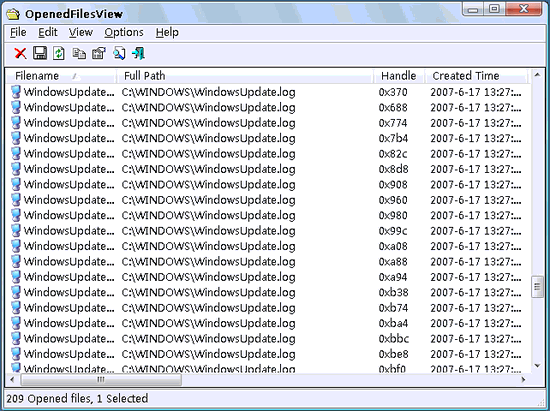Open Properties toolbar icon
Viewport: 550px width, 411px height.
click(99, 54)
